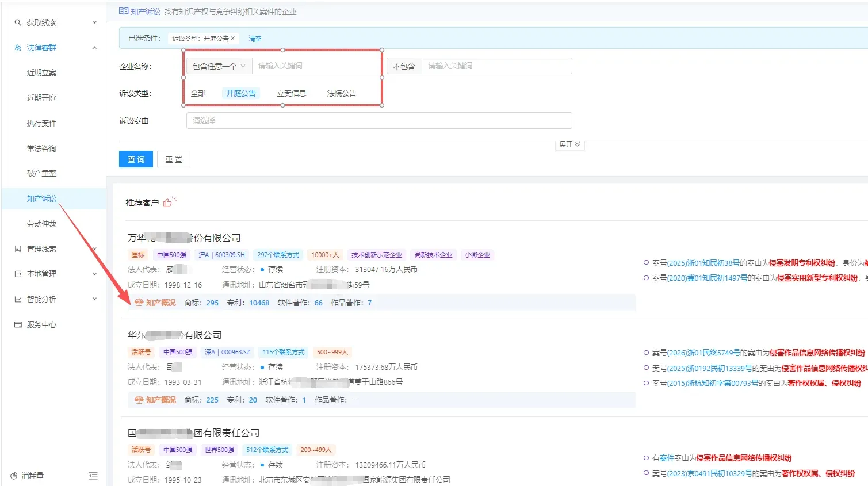
Task: Open the 包含任意一个 dropdown
Action: [219, 66]
